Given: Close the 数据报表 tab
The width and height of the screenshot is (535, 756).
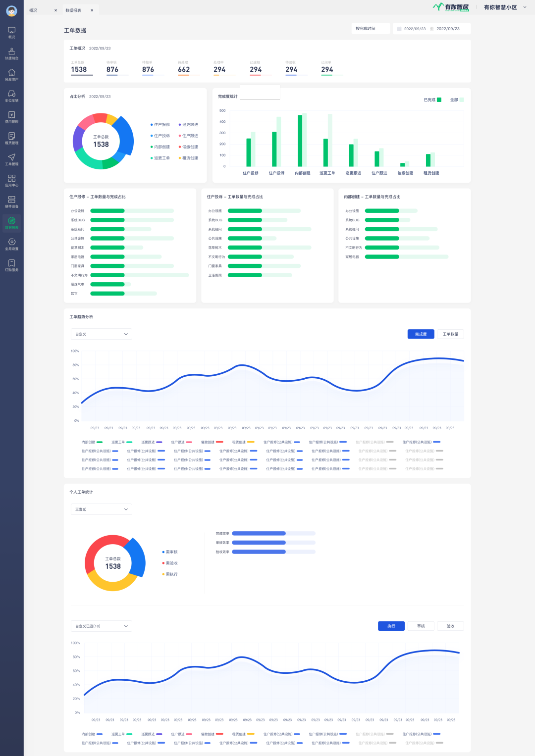Looking at the screenshot, I should coord(92,10).
